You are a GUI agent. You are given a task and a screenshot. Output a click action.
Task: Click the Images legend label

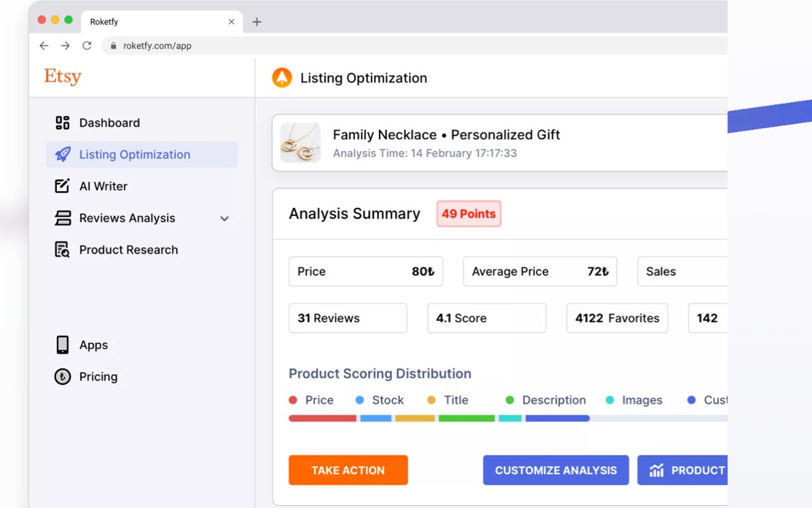(x=642, y=400)
